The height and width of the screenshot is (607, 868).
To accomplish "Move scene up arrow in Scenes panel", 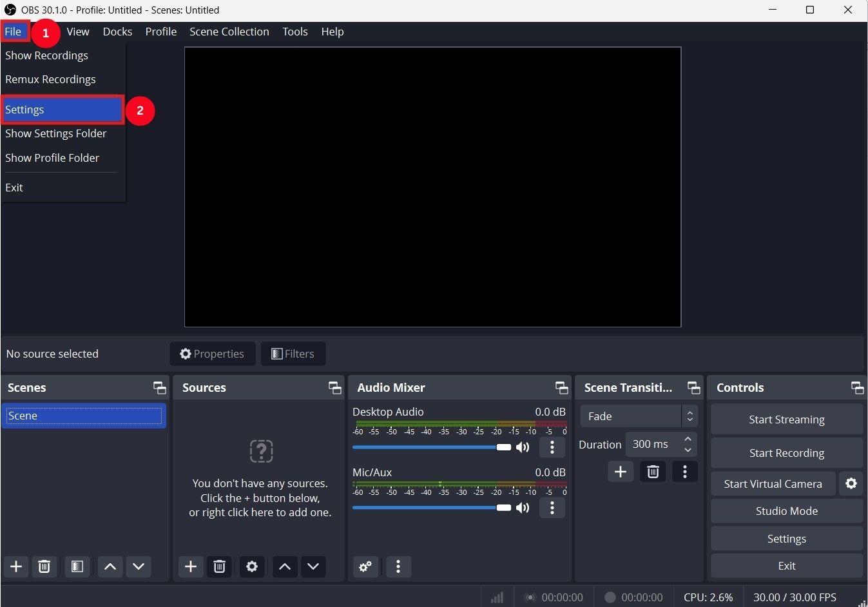I will pyautogui.click(x=110, y=566).
